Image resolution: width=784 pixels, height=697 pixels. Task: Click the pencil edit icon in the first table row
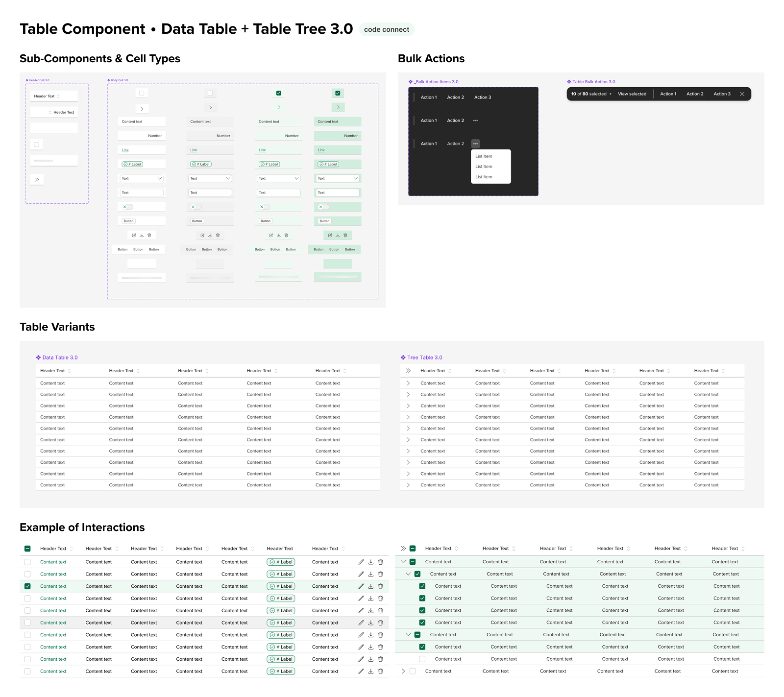point(361,562)
